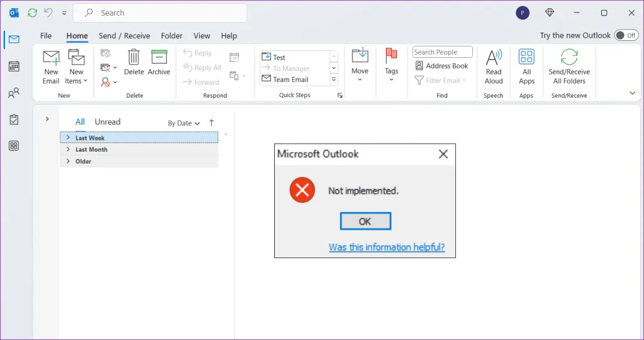Open the Address Book
The height and width of the screenshot is (340, 644).
tap(441, 66)
